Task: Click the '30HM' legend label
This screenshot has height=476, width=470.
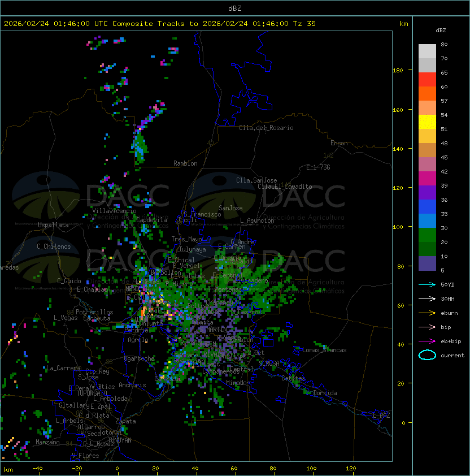Action: pos(447,298)
